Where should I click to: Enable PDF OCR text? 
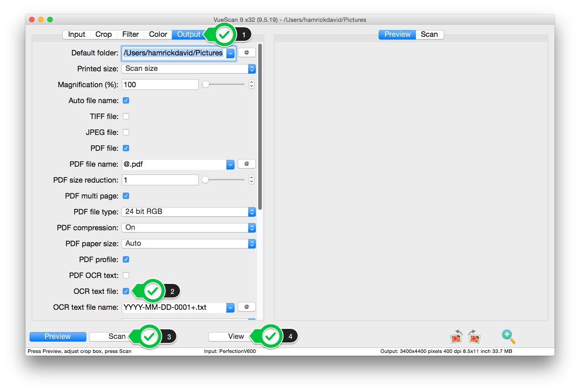pos(125,275)
